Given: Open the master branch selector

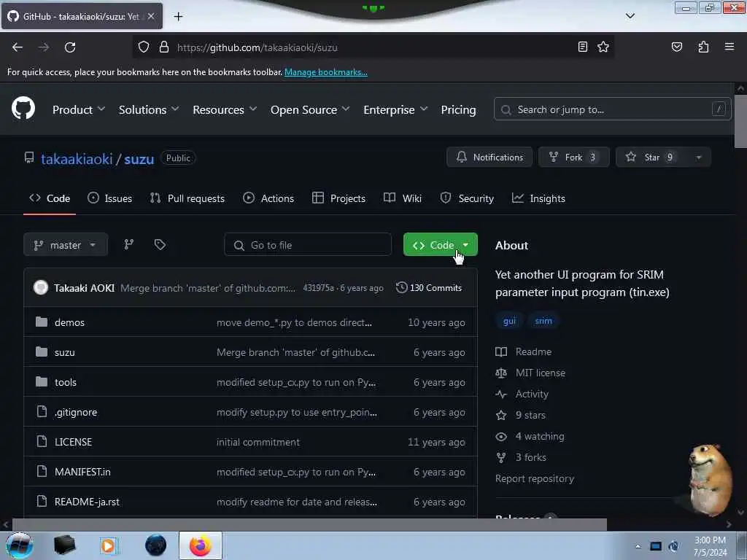Looking at the screenshot, I should (66, 245).
